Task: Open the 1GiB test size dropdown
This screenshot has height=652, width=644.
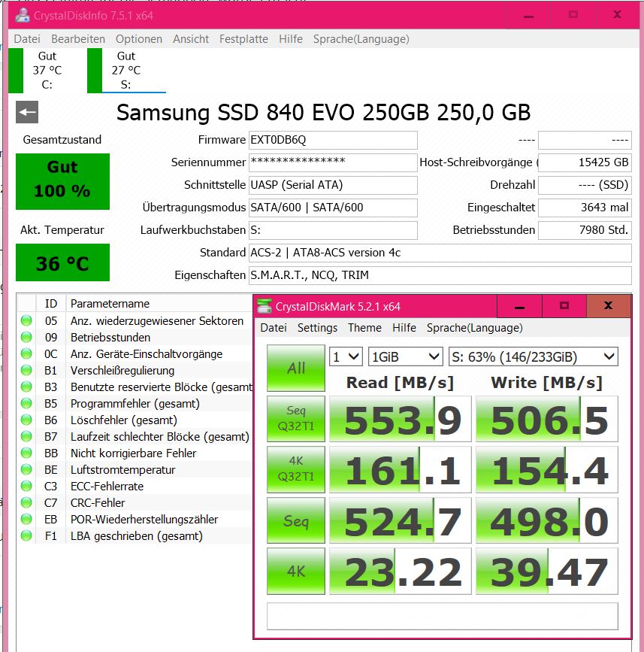Action: coord(405,356)
